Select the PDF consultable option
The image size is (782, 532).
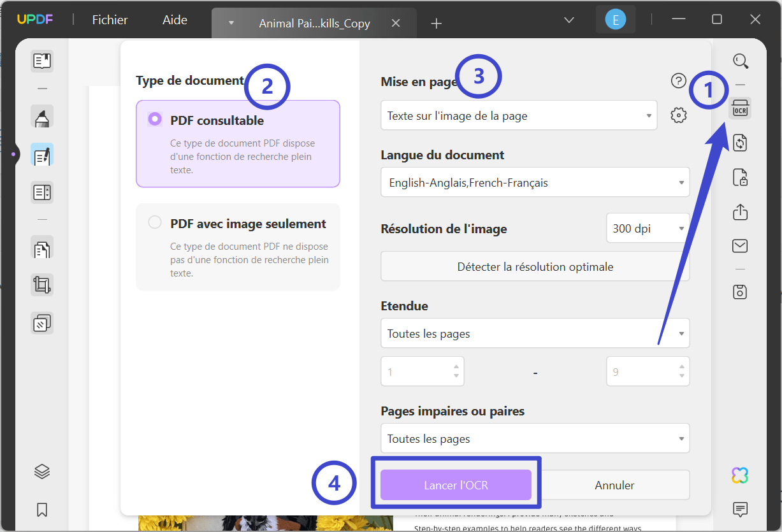pyautogui.click(x=238, y=143)
